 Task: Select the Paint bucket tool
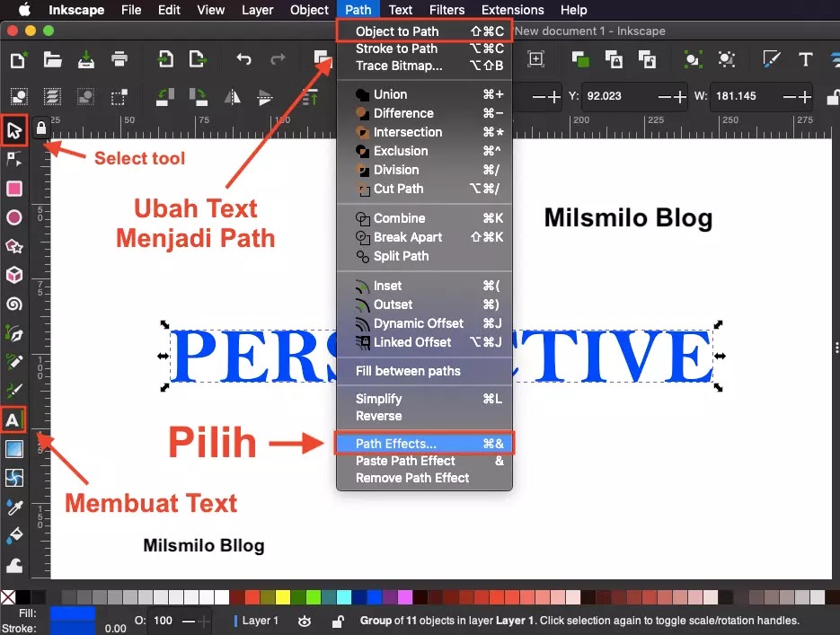(x=14, y=535)
